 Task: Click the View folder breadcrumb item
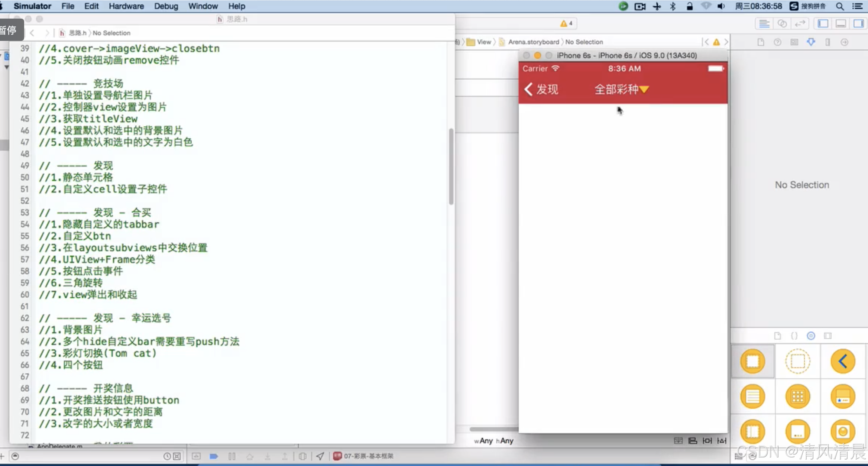(x=479, y=42)
